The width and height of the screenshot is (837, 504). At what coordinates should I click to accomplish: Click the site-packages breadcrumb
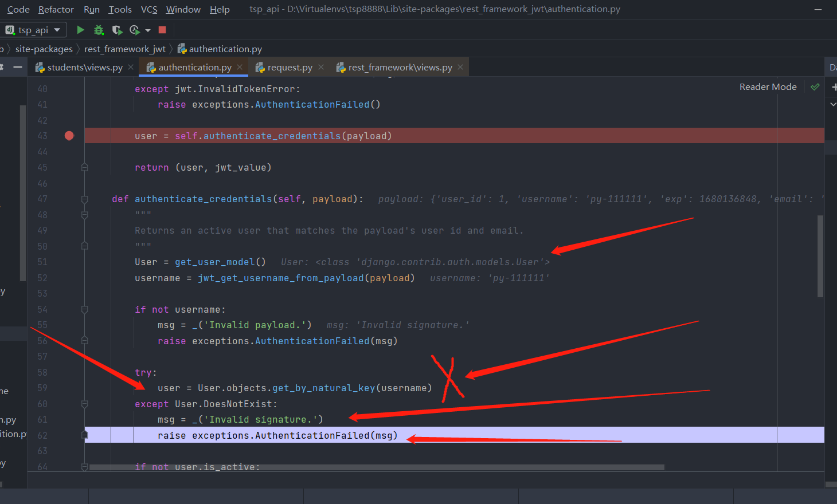coord(44,49)
